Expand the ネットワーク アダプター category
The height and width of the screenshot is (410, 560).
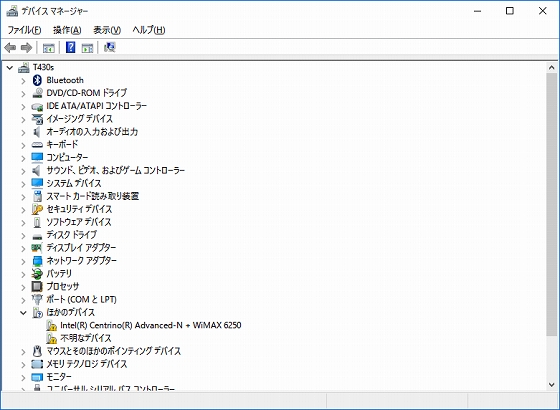coord(24,261)
